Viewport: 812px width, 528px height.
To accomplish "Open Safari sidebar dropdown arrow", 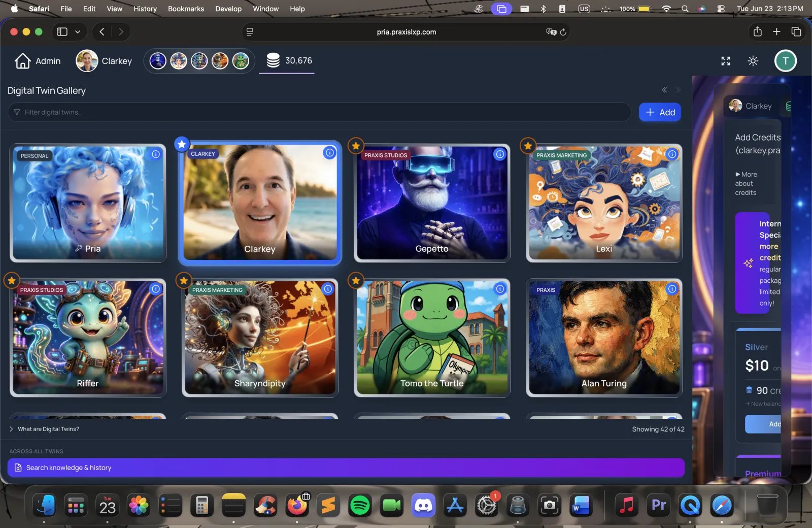I will tap(78, 31).
